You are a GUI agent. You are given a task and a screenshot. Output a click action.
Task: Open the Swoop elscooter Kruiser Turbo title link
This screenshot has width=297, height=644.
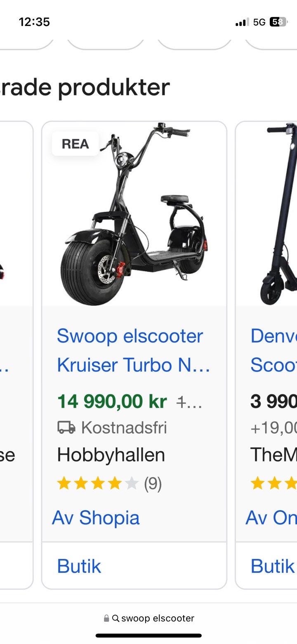click(133, 350)
